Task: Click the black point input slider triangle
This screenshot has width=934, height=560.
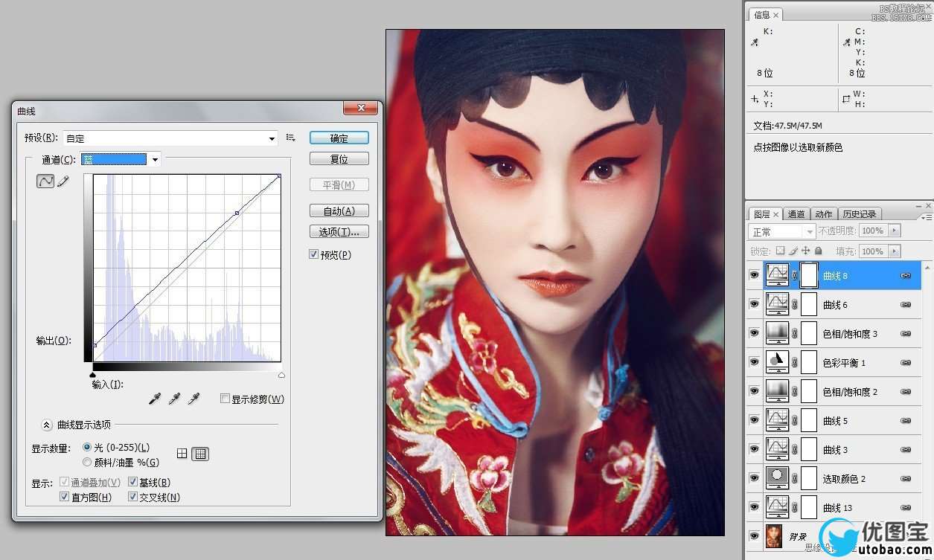Action: point(93,375)
